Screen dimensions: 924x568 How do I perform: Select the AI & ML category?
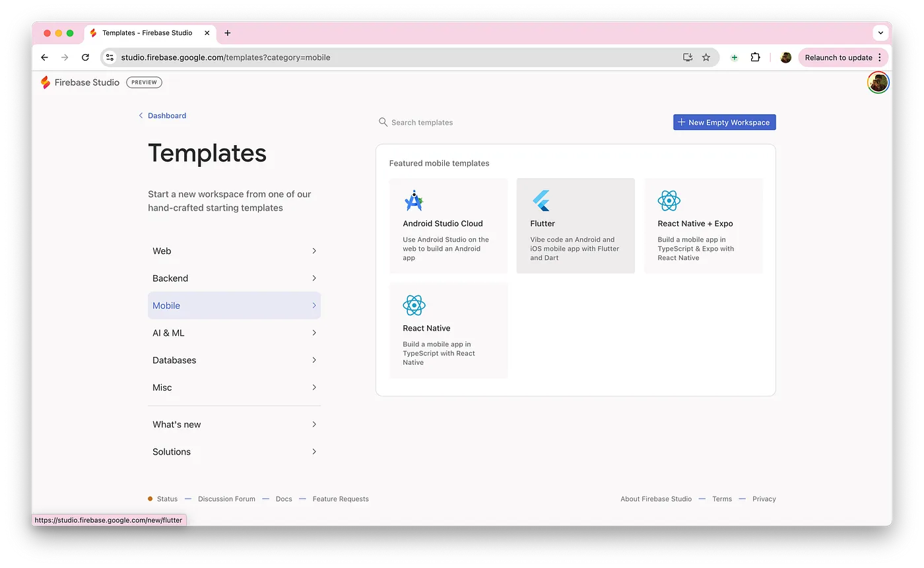click(234, 333)
